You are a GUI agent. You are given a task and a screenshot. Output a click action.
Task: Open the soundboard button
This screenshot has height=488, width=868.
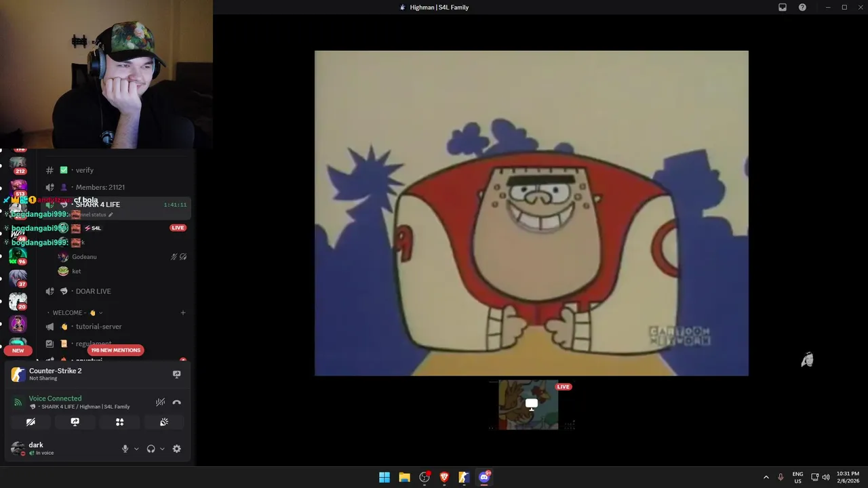(164, 422)
